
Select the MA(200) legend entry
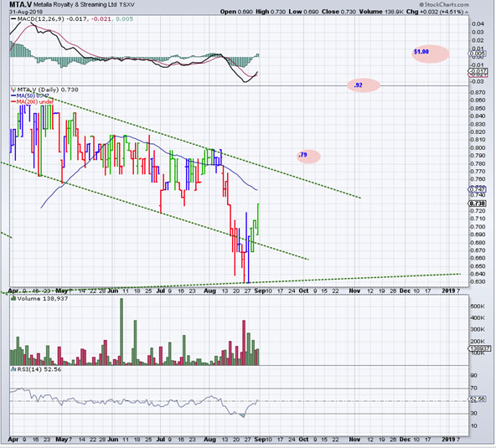pos(32,102)
